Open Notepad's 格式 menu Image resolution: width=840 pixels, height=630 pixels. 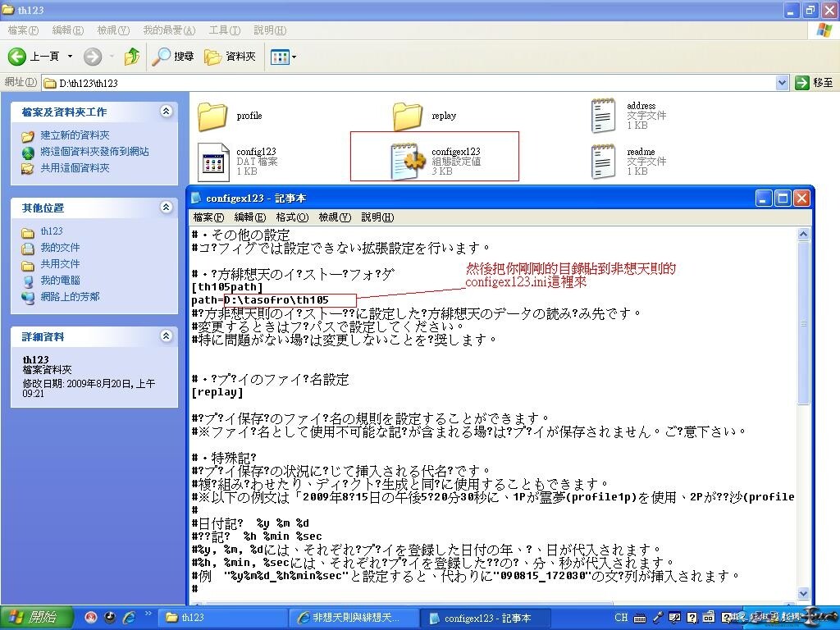pyautogui.click(x=292, y=217)
